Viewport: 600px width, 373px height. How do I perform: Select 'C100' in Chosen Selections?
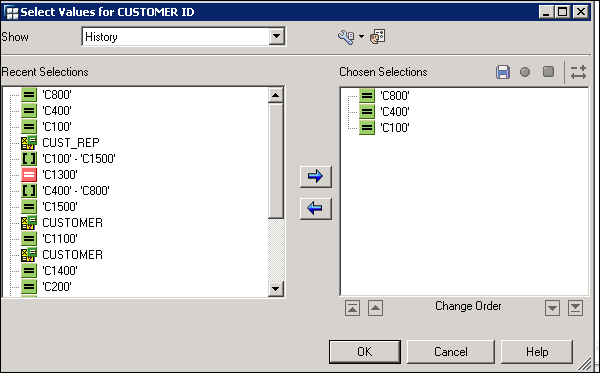[x=395, y=127]
